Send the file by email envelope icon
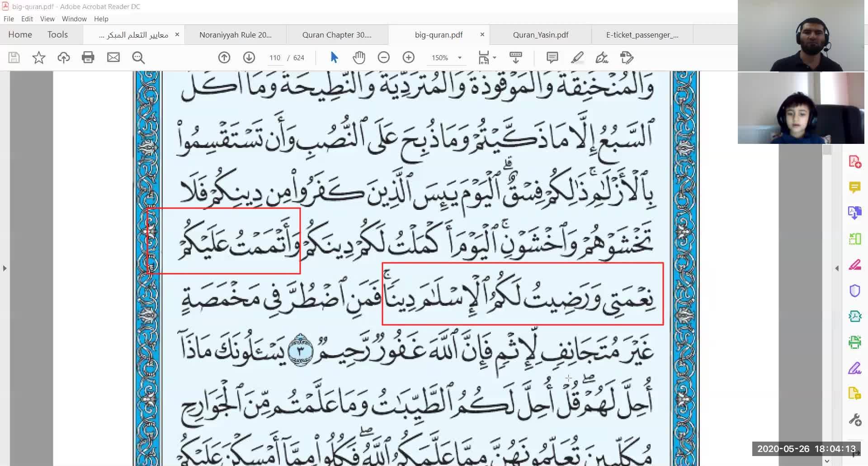This screenshot has width=868, height=466. click(113, 57)
